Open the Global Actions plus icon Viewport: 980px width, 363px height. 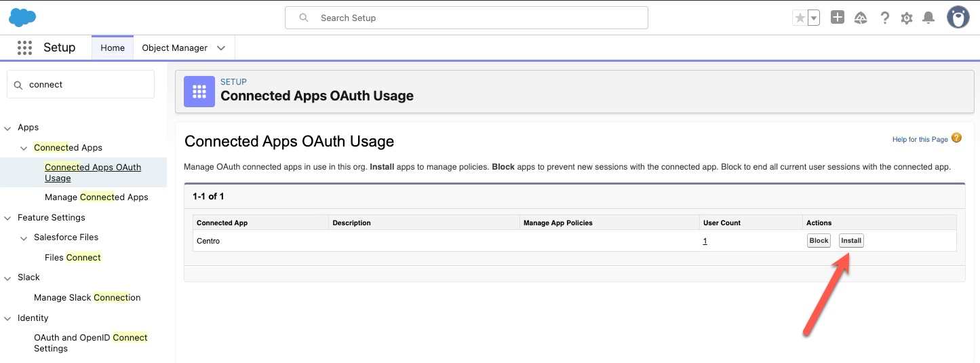[x=838, y=18]
